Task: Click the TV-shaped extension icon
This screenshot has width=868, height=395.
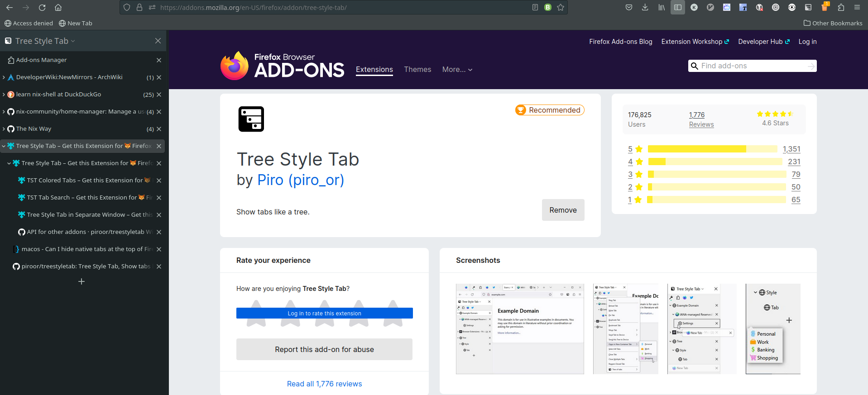Action: (x=727, y=7)
